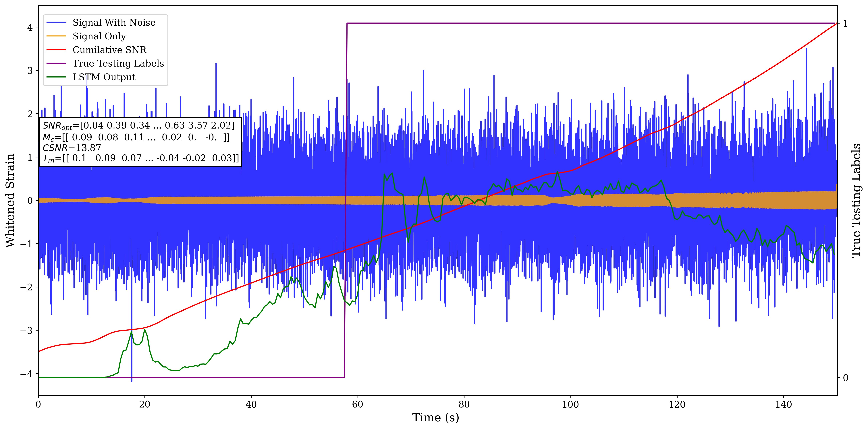
Task: Click the red Cumilative SNR legend line
Action: coord(56,50)
